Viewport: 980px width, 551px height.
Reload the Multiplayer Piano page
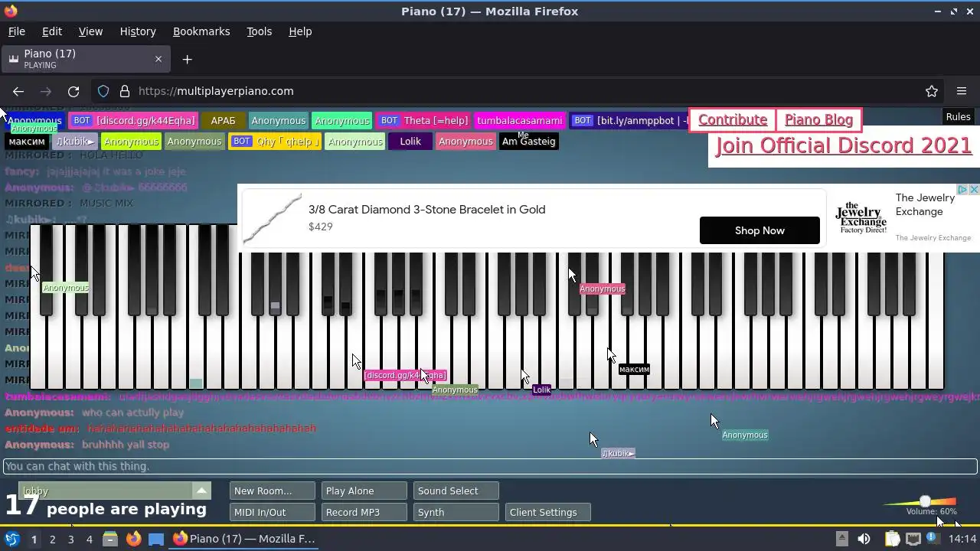[73, 91]
